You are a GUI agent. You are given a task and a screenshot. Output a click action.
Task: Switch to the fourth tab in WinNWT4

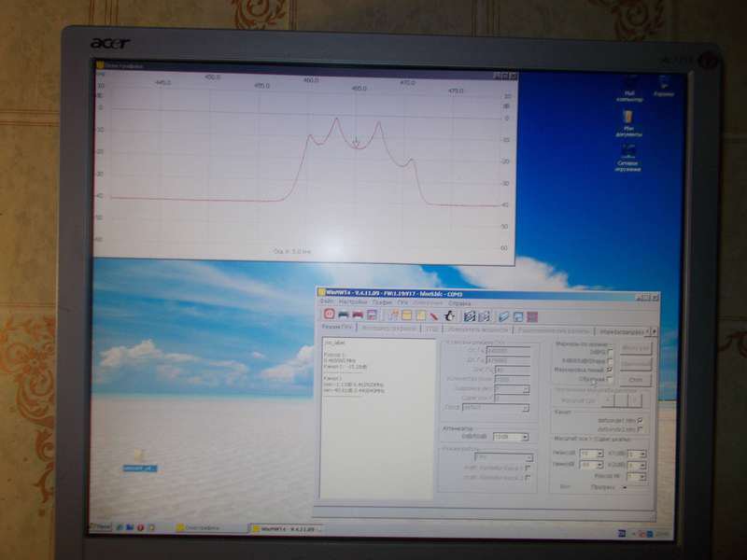click(x=479, y=329)
